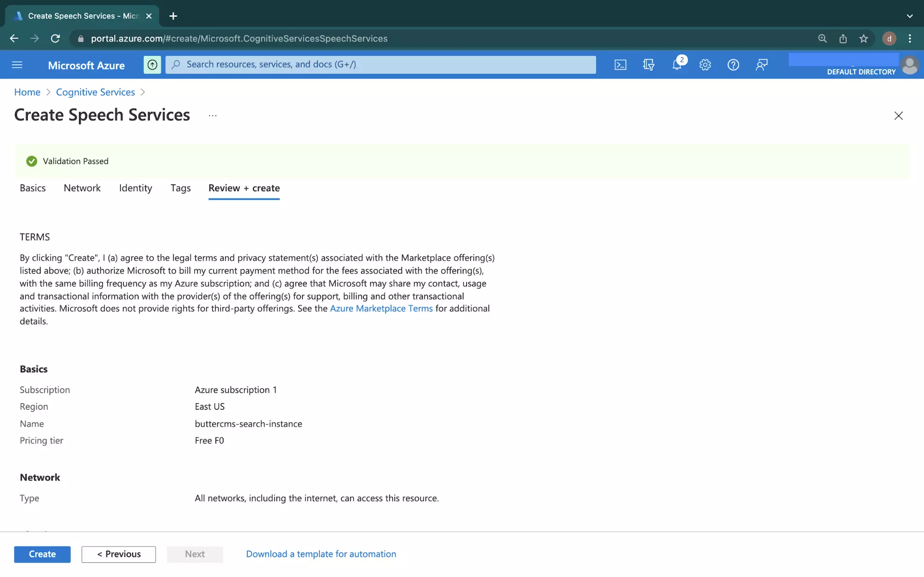The image size is (924, 577).
Task: Click the Feedback icon
Action: coord(761,65)
